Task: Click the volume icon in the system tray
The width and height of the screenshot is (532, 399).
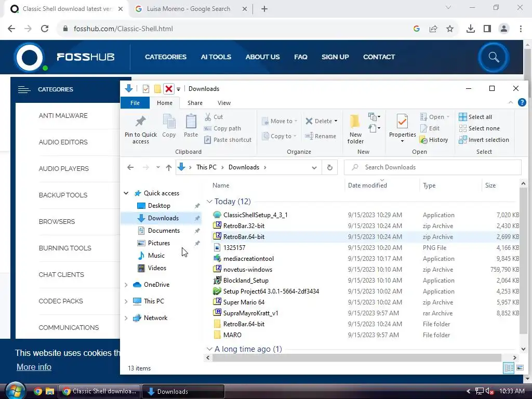Action: pos(489,391)
